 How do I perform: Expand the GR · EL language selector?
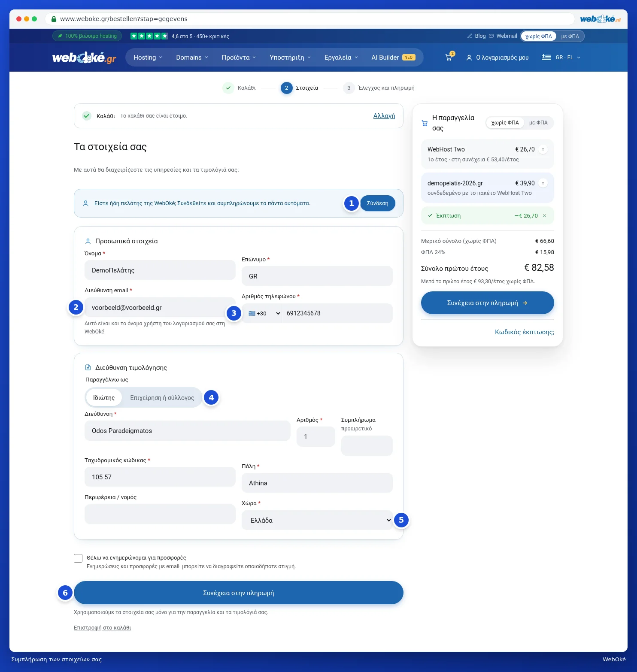tap(561, 58)
